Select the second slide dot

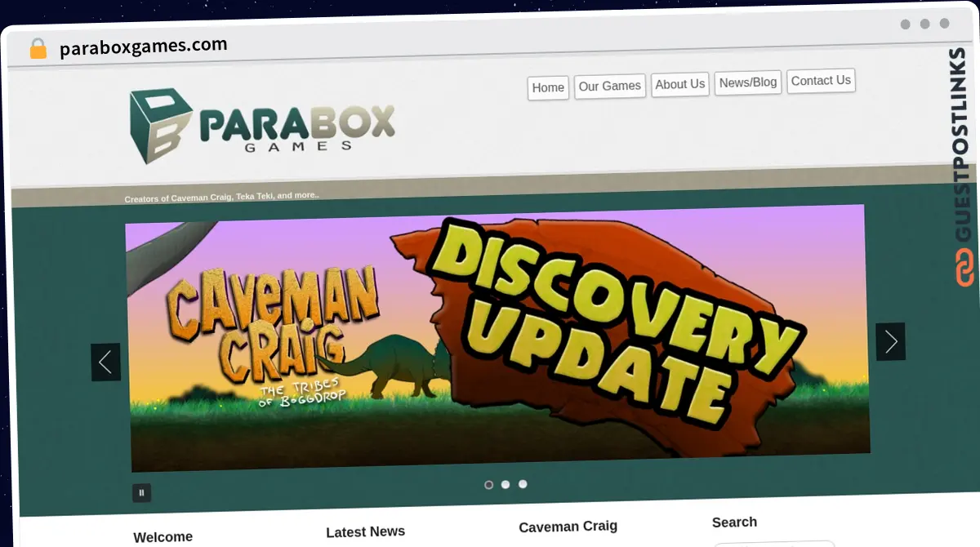click(506, 484)
